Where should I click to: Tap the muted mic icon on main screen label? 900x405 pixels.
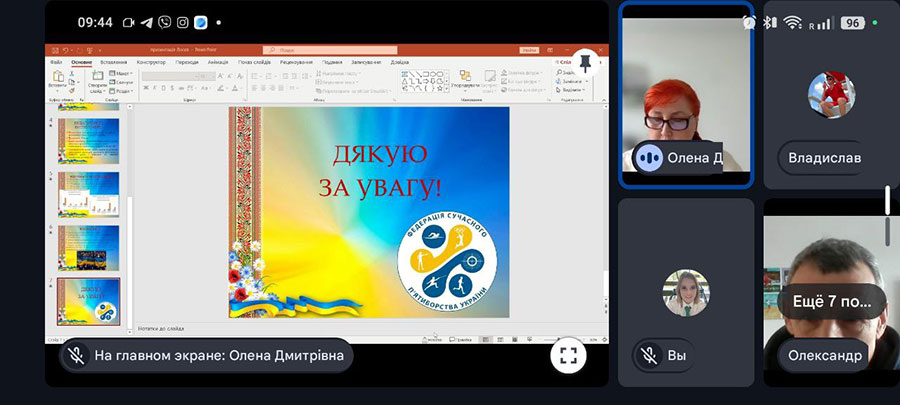[x=75, y=355]
